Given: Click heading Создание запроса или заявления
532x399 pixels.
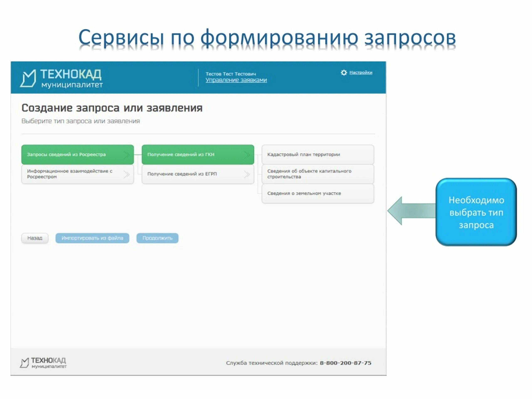Looking at the screenshot, I should click(112, 108).
